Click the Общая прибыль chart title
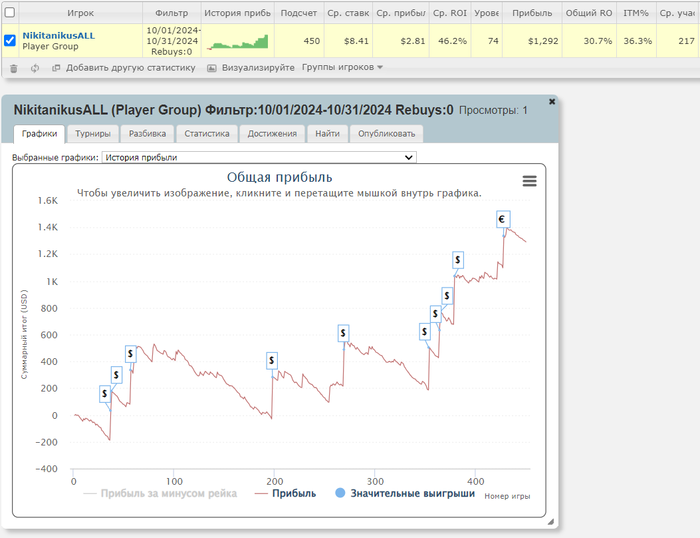Image resolution: width=700 pixels, height=538 pixels. 279,177
